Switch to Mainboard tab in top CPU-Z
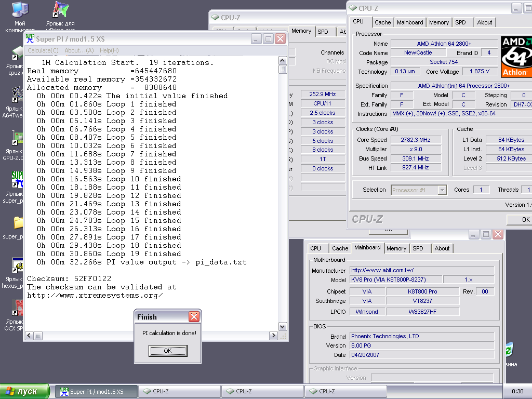This screenshot has height=399, width=532. [410, 22]
